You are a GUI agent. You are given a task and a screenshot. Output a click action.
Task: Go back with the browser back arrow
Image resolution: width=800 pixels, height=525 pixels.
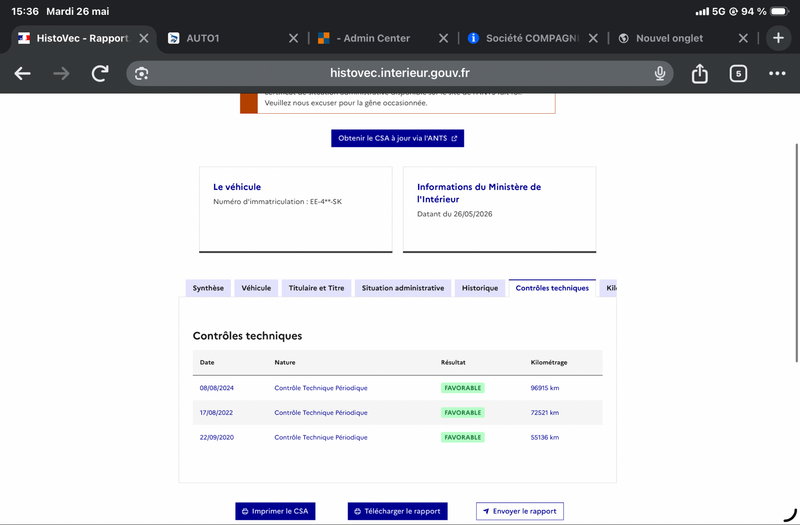tap(22, 73)
